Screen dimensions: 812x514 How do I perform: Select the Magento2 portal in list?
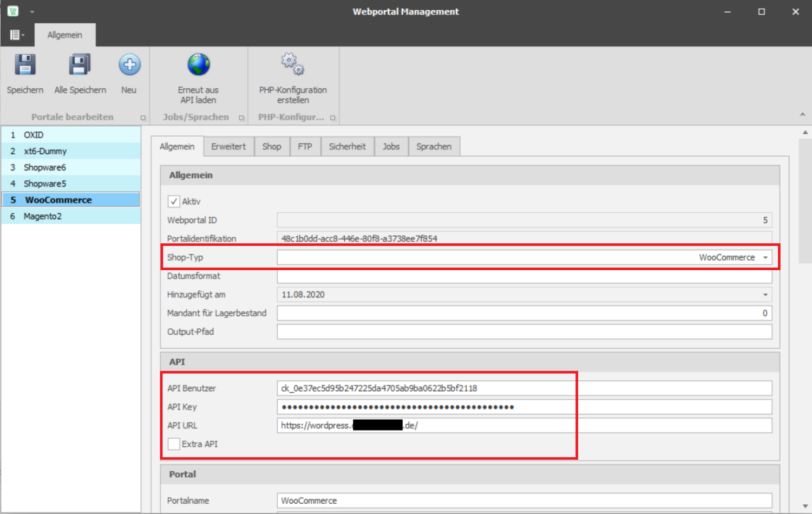click(x=43, y=216)
